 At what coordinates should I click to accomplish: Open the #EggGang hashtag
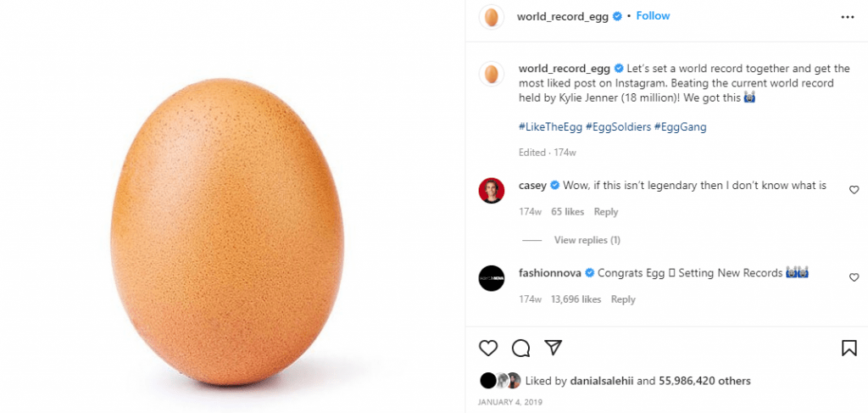click(681, 127)
